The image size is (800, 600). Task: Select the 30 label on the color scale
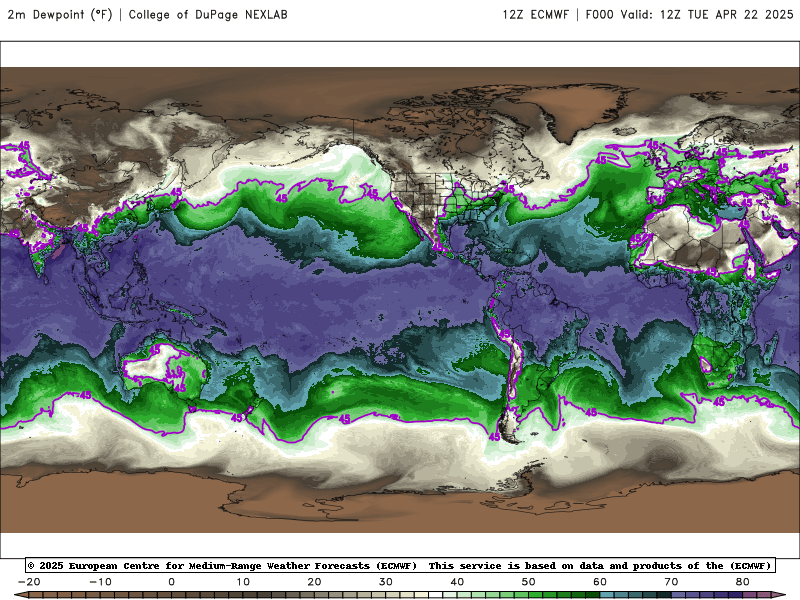[x=386, y=582]
